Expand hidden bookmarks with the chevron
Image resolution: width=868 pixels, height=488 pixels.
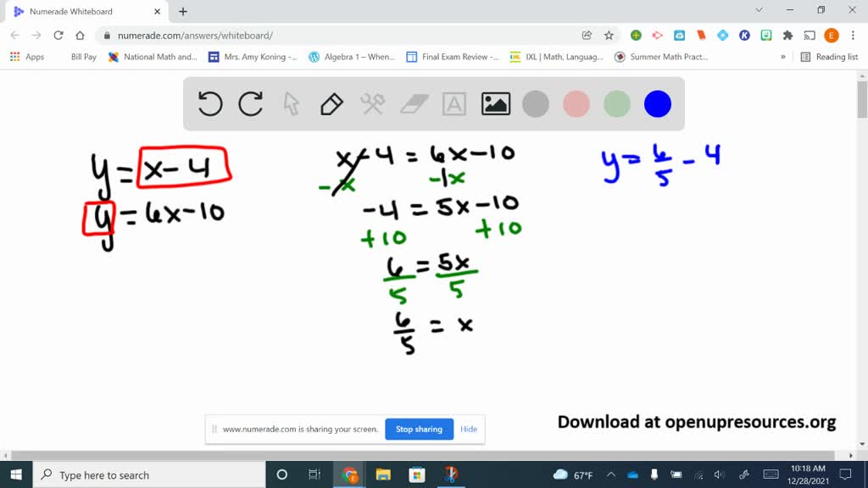point(784,56)
